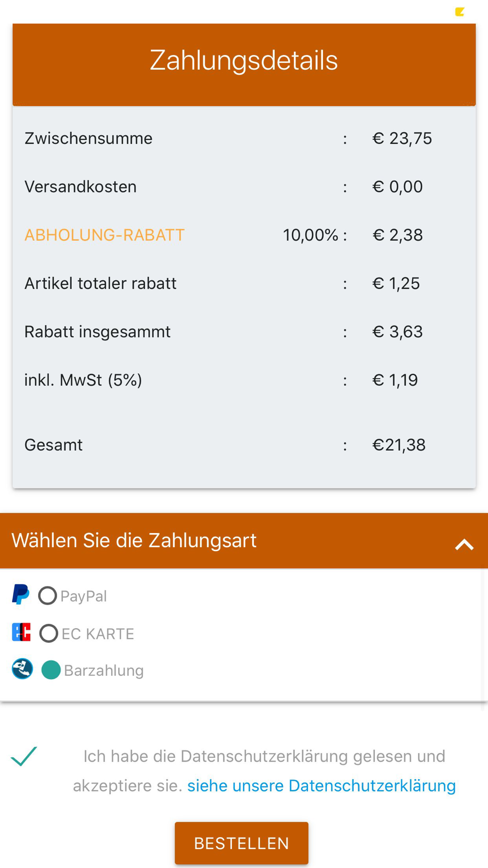Toggle the privacy policy acceptance checkmark
Screen dimensions: 488x868
(24, 756)
